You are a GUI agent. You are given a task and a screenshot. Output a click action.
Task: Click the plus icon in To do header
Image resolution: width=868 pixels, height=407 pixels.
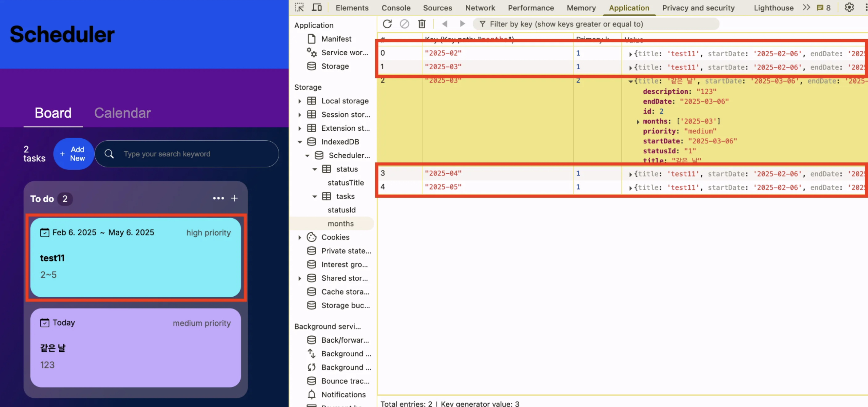(x=234, y=198)
